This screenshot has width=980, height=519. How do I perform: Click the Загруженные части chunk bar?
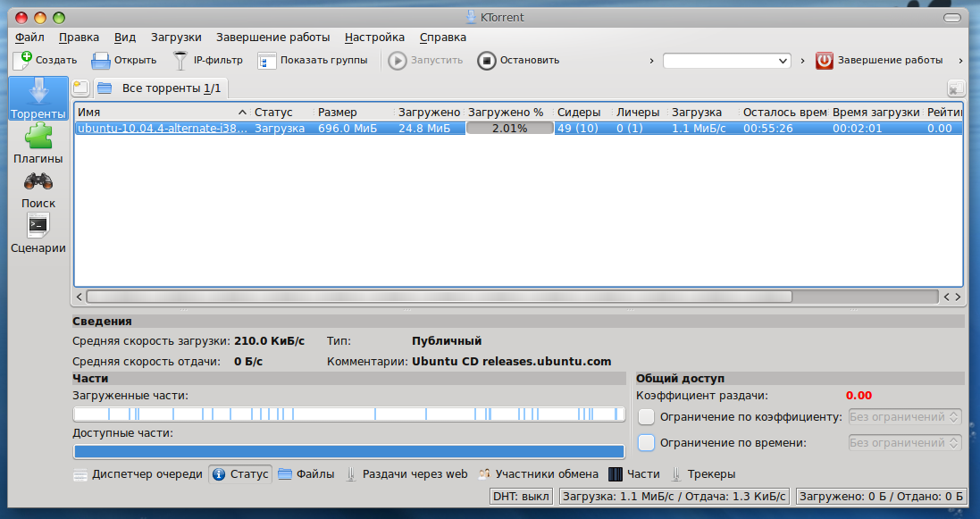pyautogui.click(x=349, y=414)
